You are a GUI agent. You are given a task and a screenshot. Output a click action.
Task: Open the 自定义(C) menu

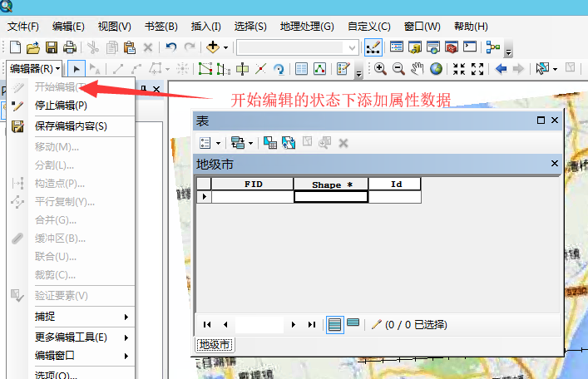pos(369,27)
